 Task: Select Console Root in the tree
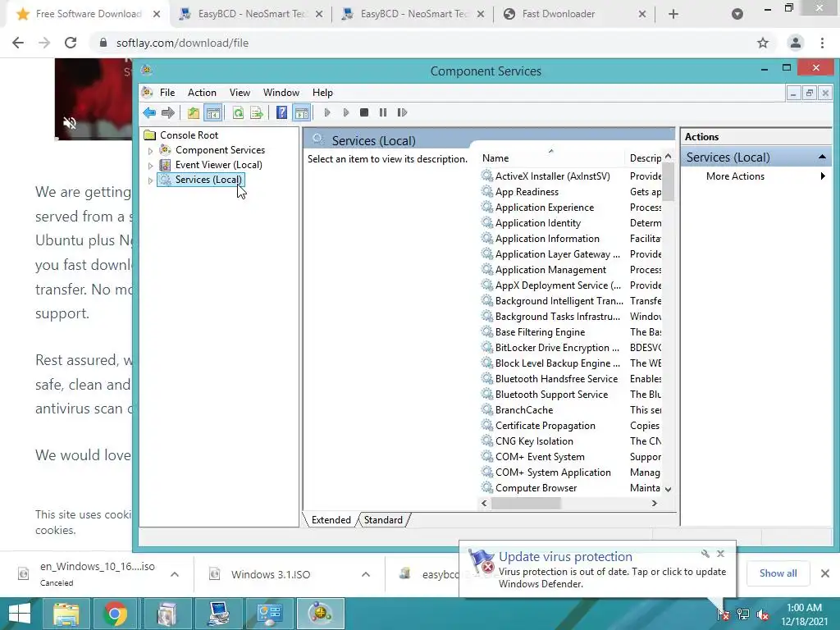click(x=189, y=135)
